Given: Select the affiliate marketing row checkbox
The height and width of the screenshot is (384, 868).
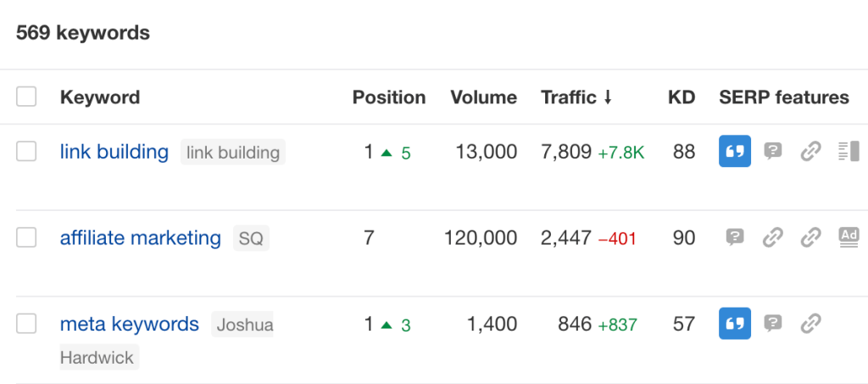Looking at the screenshot, I should point(26,237).
